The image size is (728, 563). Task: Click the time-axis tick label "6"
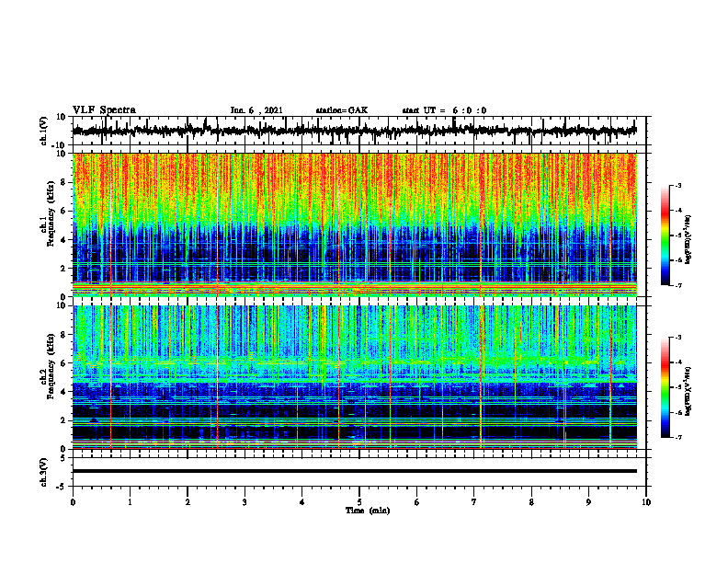417,502
